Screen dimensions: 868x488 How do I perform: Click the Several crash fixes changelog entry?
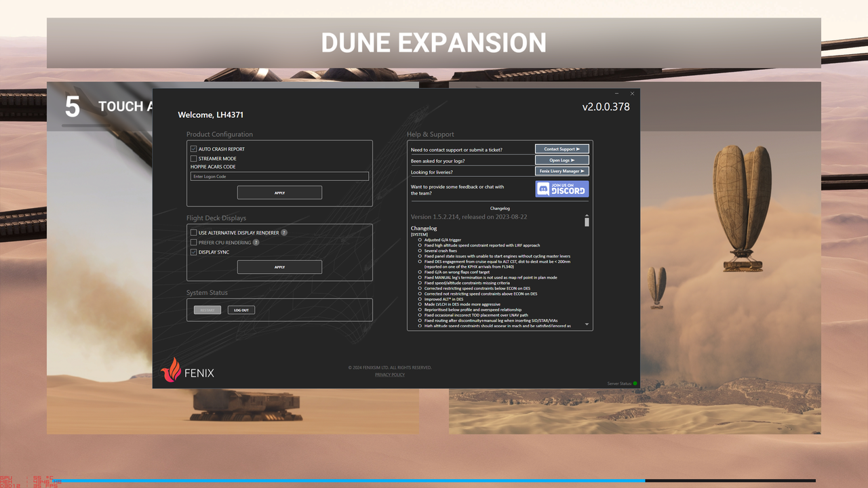441,251
